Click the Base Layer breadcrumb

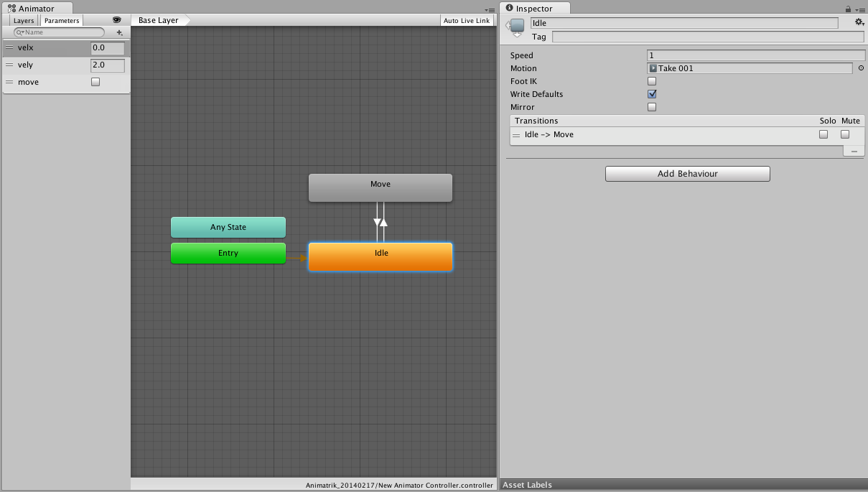(x=159, y=20)
